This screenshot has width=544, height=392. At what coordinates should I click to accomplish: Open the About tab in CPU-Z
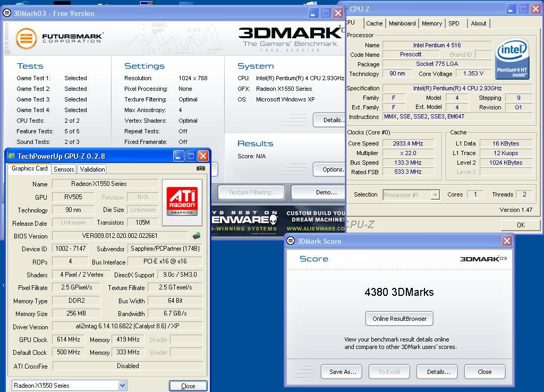(x=479, y=23)
